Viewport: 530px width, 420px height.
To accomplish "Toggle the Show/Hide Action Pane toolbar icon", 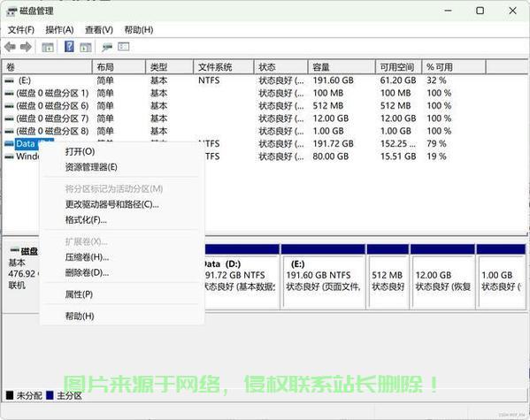I will [x=86, y=47].
